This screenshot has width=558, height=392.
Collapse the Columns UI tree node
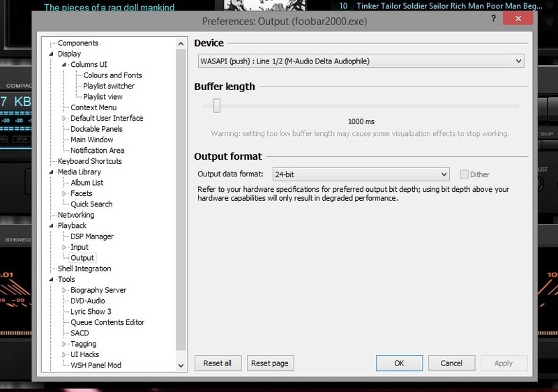tap(64, 64)
